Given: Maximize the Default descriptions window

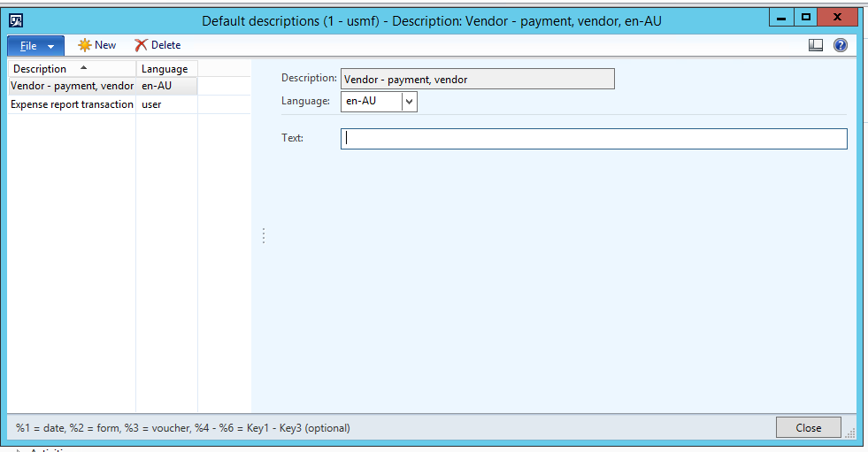Looking at the screenshot, I should 805,18.
